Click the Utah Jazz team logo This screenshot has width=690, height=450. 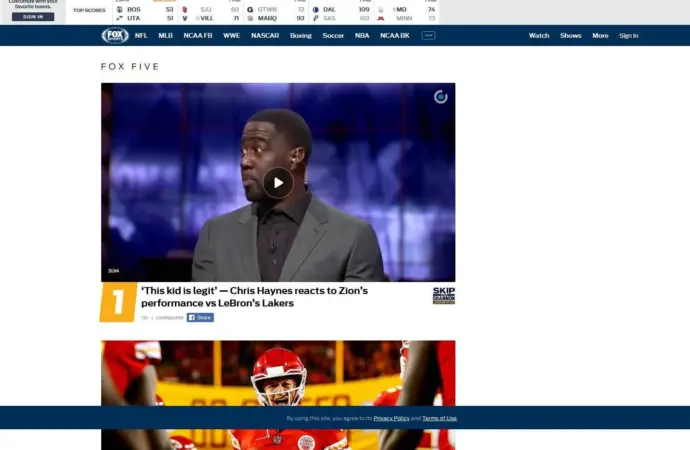coord(119,18)
